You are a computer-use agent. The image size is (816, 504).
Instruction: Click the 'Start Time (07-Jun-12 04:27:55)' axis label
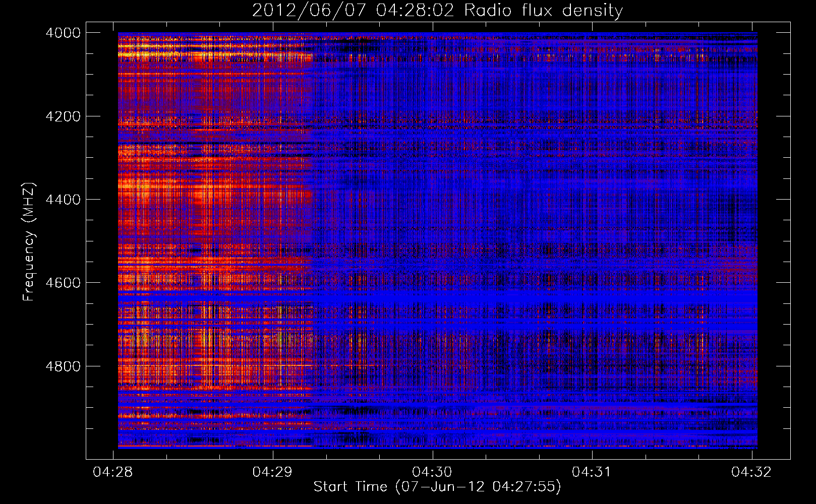pyautogui.click(x=437, y=487)
